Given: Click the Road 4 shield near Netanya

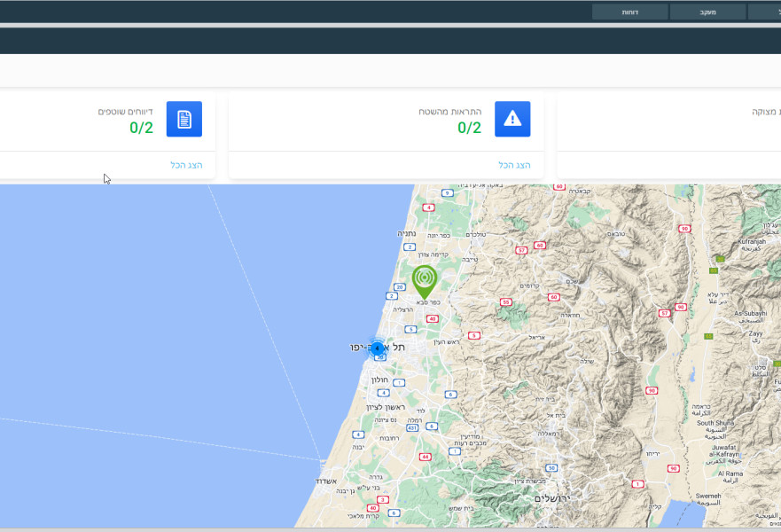Looking at the screenshot, I should [x=429, y=207].
